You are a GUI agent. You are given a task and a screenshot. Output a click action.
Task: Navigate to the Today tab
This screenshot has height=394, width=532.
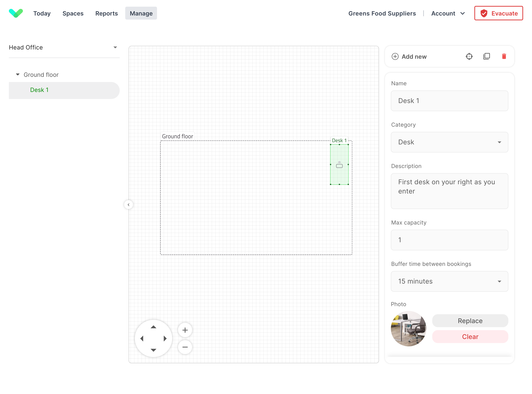[42, 13]
